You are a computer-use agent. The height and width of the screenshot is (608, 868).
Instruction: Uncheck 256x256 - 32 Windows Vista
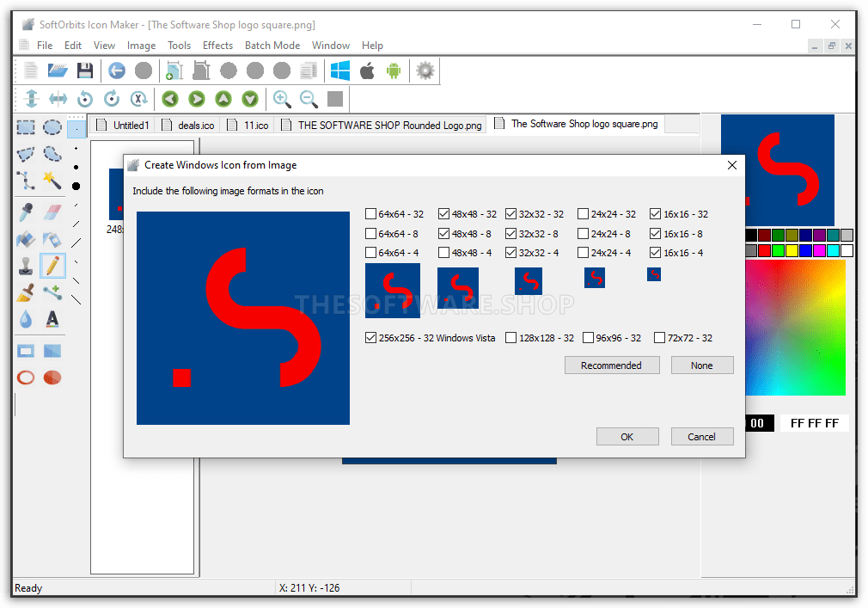[x=371, y=338]
